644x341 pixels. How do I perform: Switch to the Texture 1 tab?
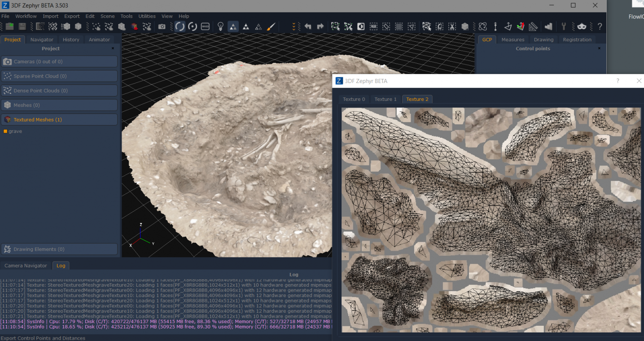coord(386,99)
